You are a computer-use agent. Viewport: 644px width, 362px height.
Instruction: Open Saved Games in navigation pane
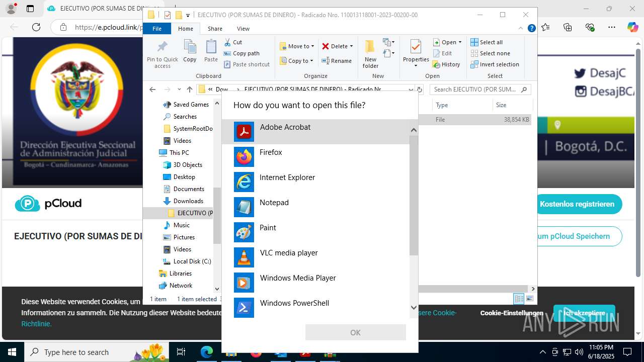186,105
